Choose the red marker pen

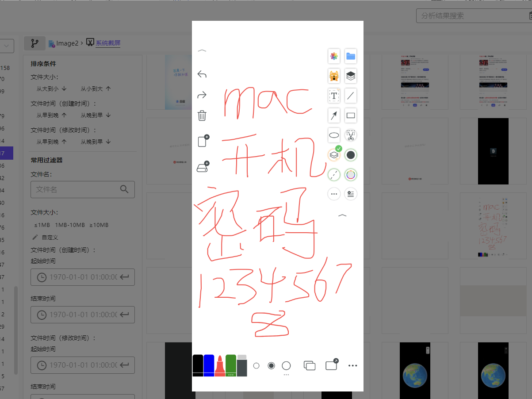220,366
